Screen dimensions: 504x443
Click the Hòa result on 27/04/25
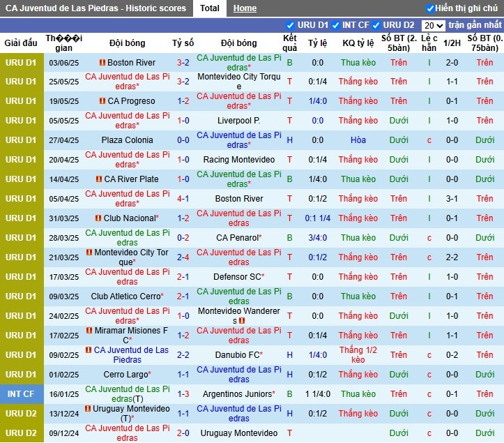coord(358,140)
